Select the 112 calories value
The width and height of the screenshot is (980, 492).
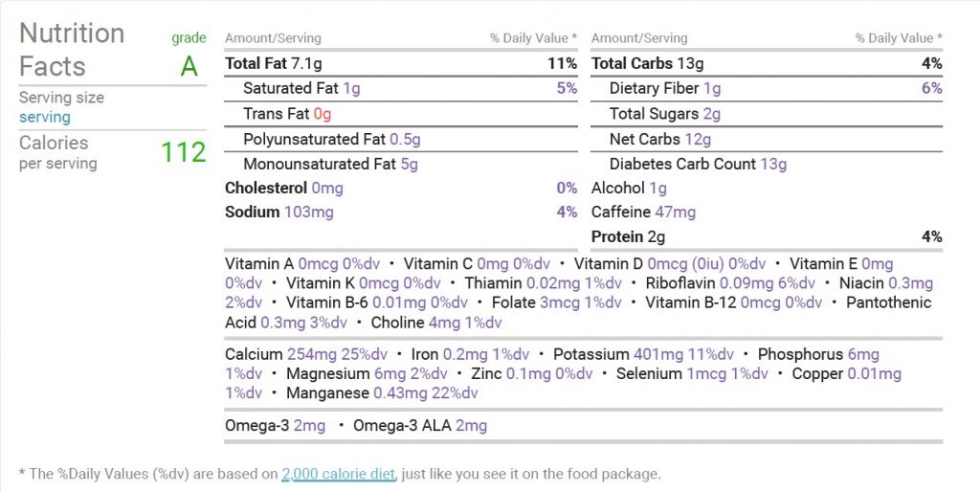click(183, 152)
